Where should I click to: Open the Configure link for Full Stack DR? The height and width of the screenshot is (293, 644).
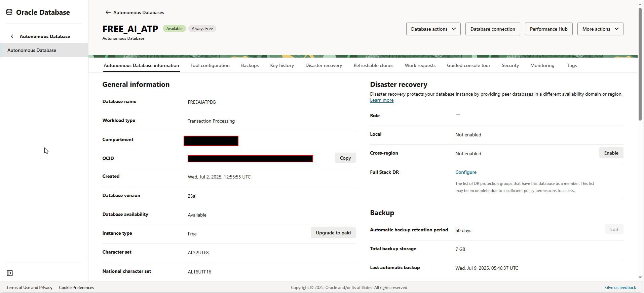click(x=466, y=172)
